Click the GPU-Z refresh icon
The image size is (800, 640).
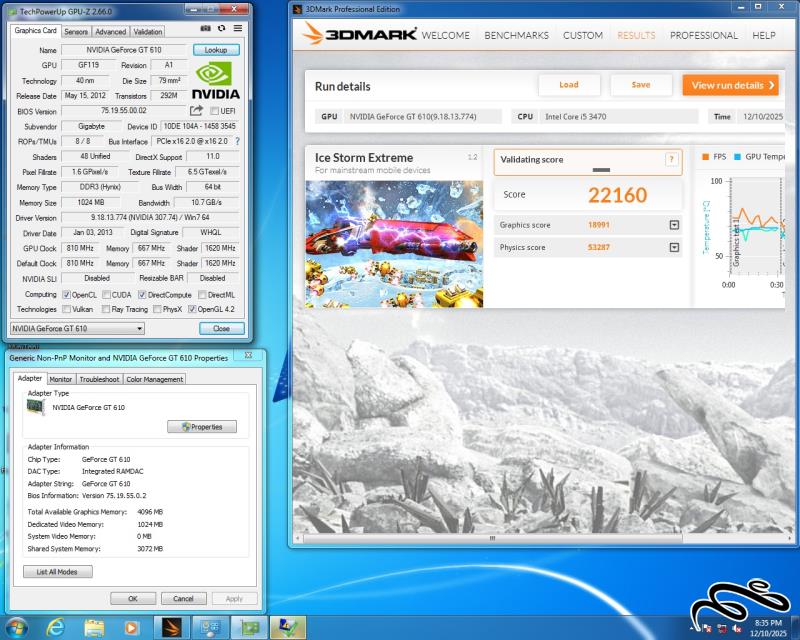point(222,29)
